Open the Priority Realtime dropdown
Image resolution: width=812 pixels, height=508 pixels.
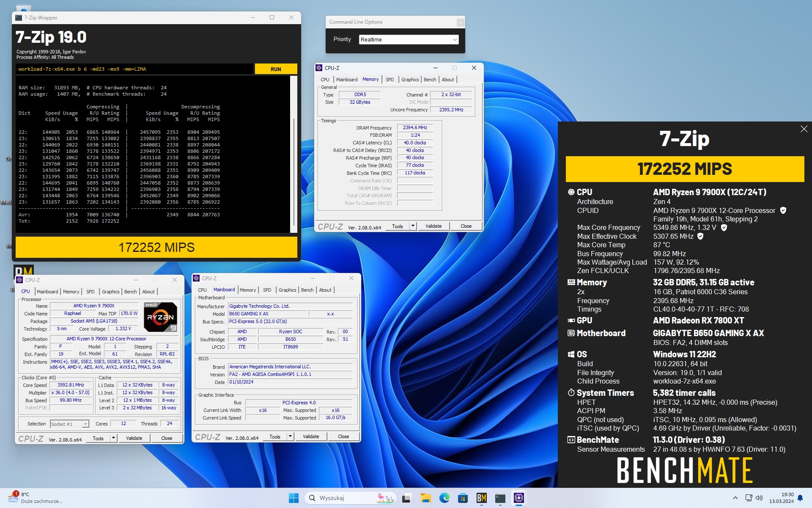tap(409, 39)
